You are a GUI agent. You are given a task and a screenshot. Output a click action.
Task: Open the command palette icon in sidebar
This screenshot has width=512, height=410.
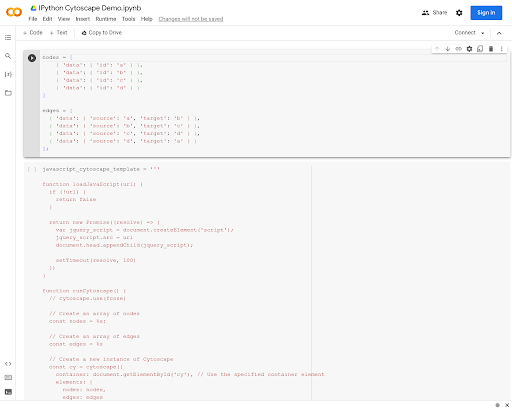tap(8, 378)
